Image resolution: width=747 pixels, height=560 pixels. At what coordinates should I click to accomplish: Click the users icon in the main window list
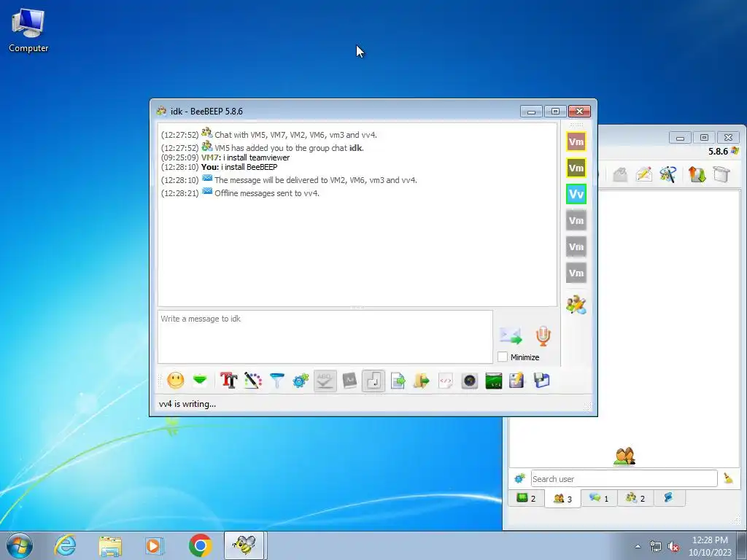(x=624, y=456)
